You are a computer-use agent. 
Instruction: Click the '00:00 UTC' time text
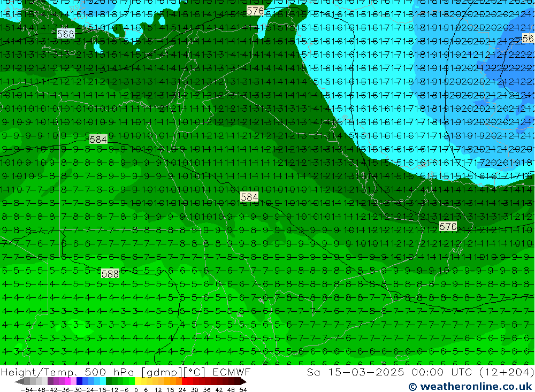[443, 372]
